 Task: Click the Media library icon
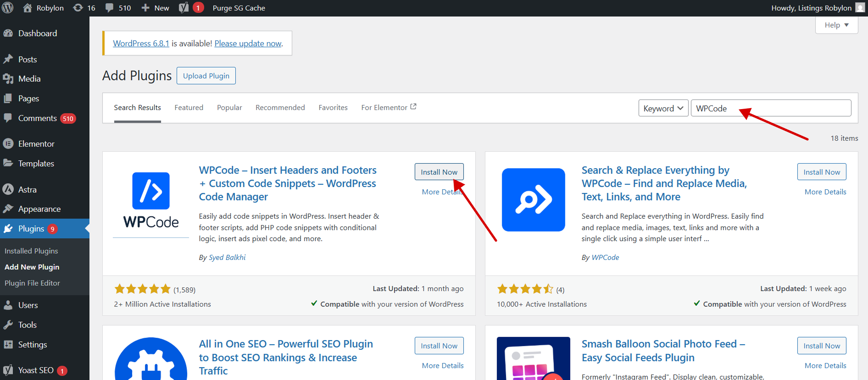[8, 79]
